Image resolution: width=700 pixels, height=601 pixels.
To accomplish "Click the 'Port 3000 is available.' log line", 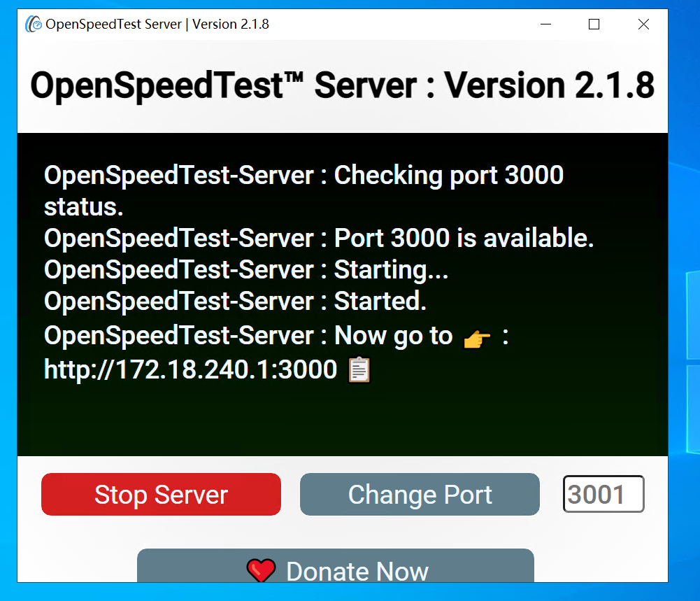I will coord(319,238).
